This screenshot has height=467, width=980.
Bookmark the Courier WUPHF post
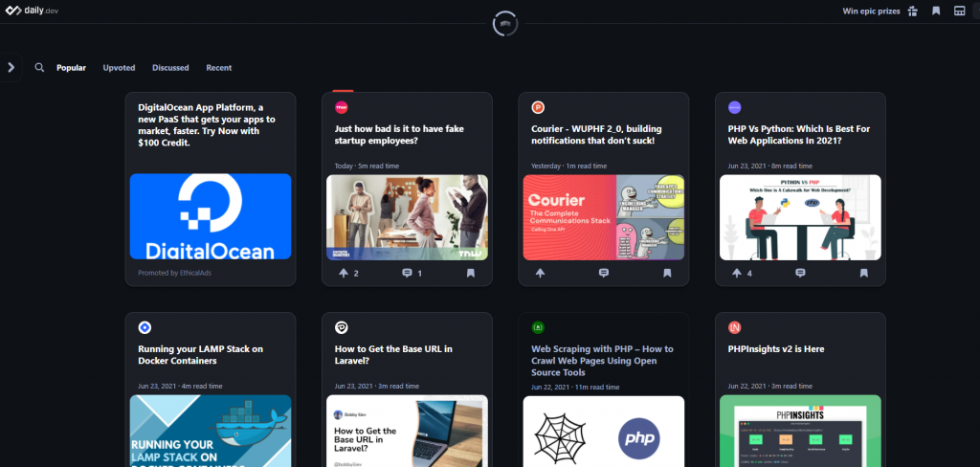pyautogui.click(x=667, y=273)
